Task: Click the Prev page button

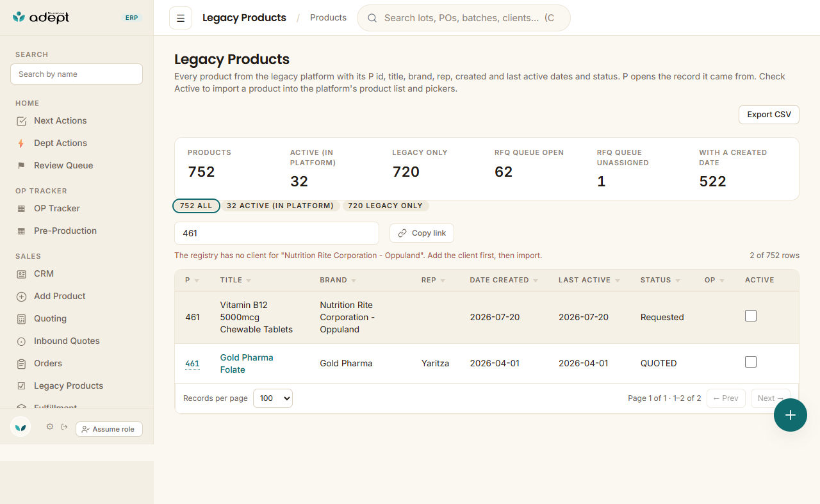Action: click(x=726, y=398)
